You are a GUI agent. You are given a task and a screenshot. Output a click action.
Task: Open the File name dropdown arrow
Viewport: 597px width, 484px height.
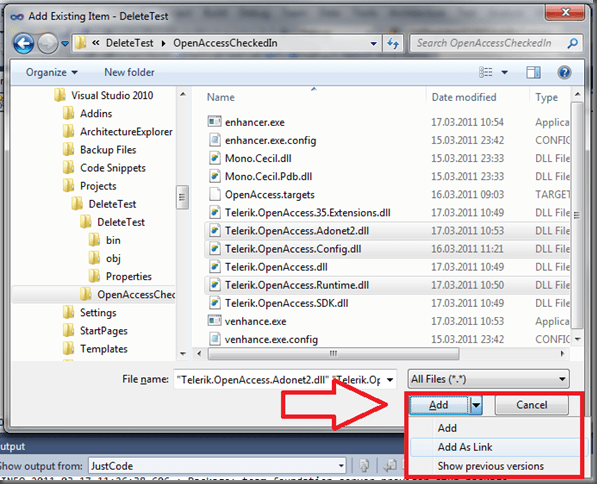[x=390, y=380]
